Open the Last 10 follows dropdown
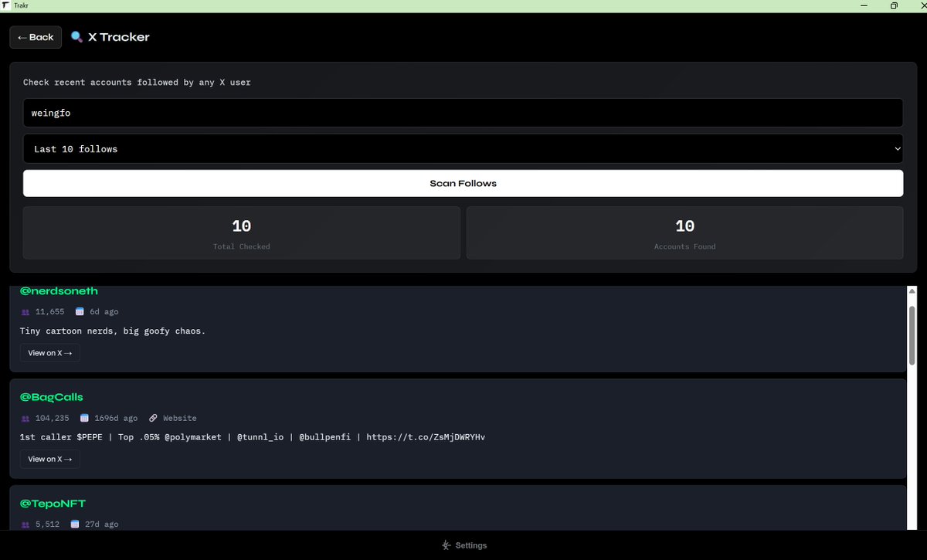The image size is (927, 560). click(463, 148)
